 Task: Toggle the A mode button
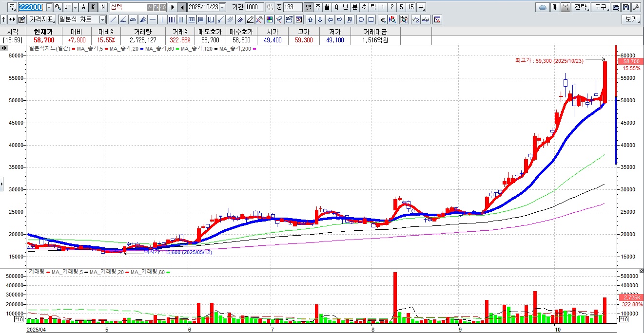click(x=83, y=7)
